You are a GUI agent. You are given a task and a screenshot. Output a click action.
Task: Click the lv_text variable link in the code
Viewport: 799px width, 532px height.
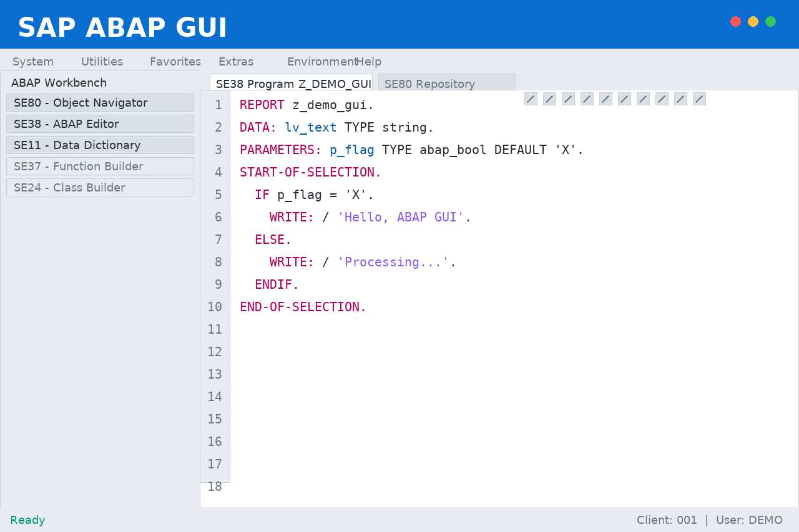pyautogui.click(x=311, y=127)
